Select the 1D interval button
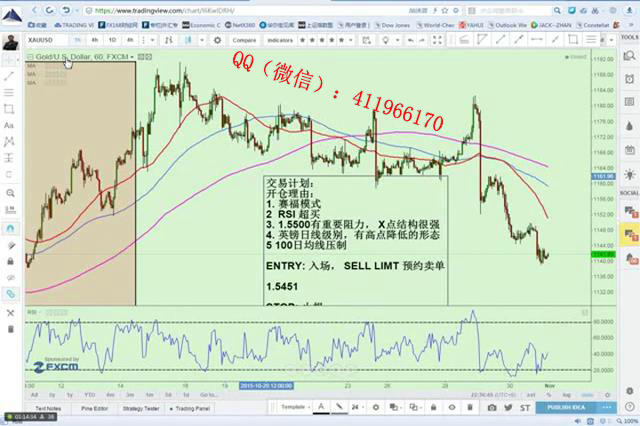This screenshot has width=640, height=426. pos(112,40)
